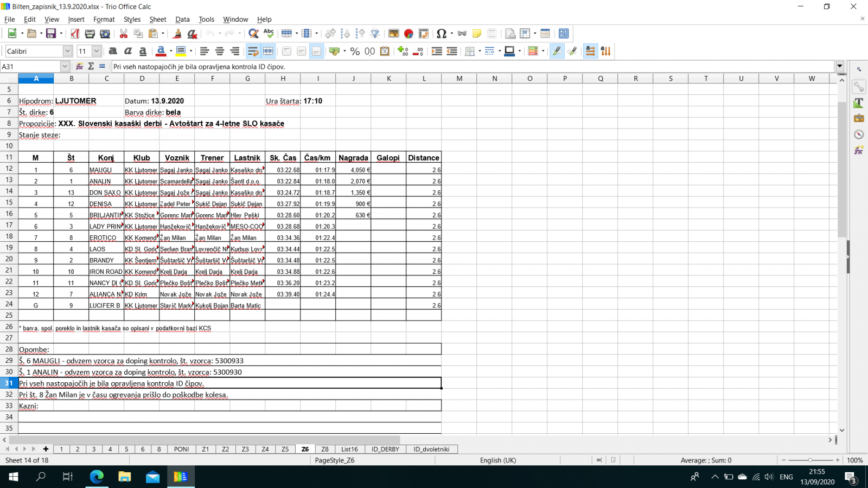Switch to the ID_DERBY sheet tab
This screenshot has width=868, height=488.
pyautogui.click(x=385, y=449)
